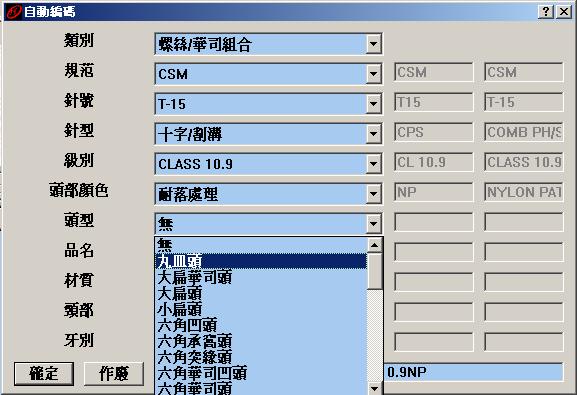This screenshot has width=577, height=395.
Task: Click the COMB PH/S description field
Action: (524, 132)
